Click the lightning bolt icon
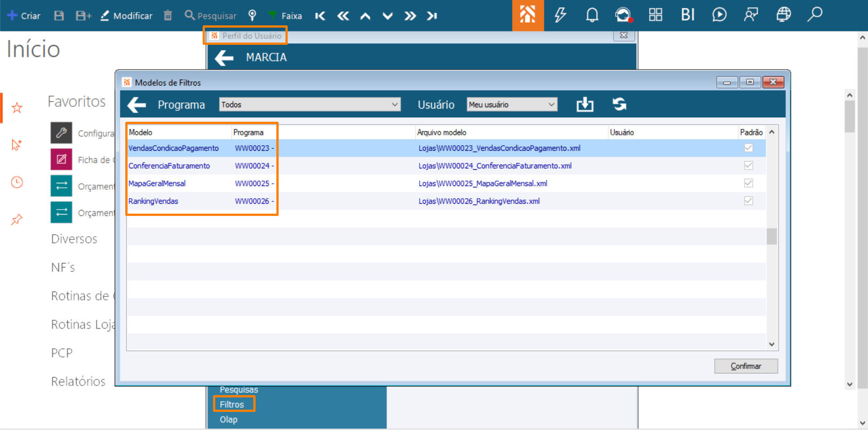 click(560, 15)
